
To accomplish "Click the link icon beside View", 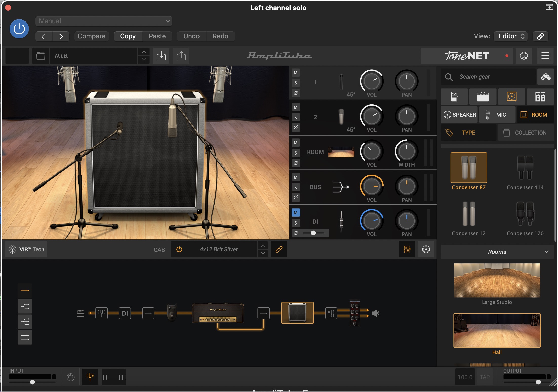I will (540, 36).
